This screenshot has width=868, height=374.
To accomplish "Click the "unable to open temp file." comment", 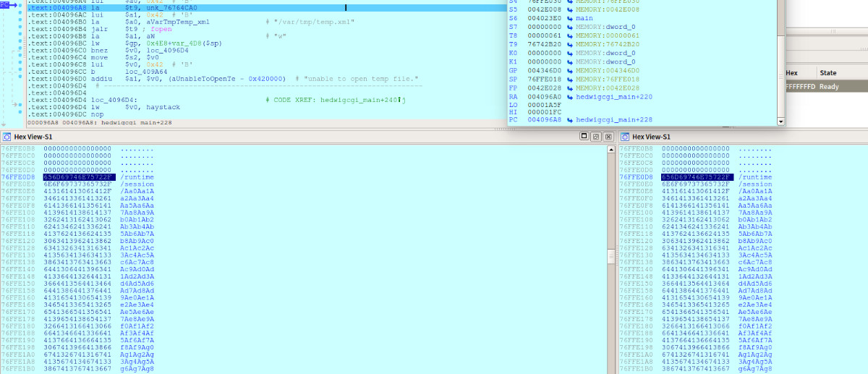I will [x=356, y=78].
